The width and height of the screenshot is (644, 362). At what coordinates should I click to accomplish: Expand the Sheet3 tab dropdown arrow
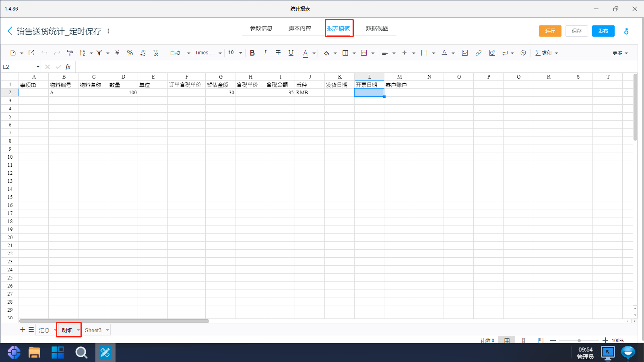pos(107,330)
